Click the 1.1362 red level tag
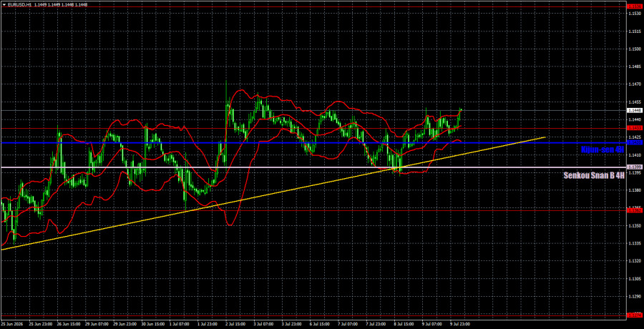Viewport: 644px width, 329px height. coord(635,210)
